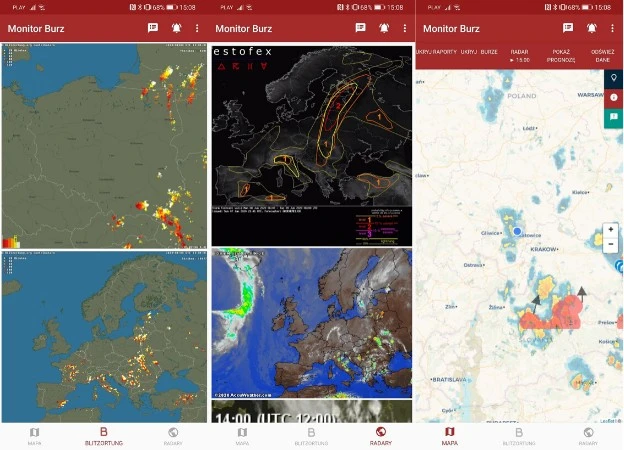624x450 pixels.
Task: Tap the alarm bell icon in middle screen
Action: coord(384,28)
